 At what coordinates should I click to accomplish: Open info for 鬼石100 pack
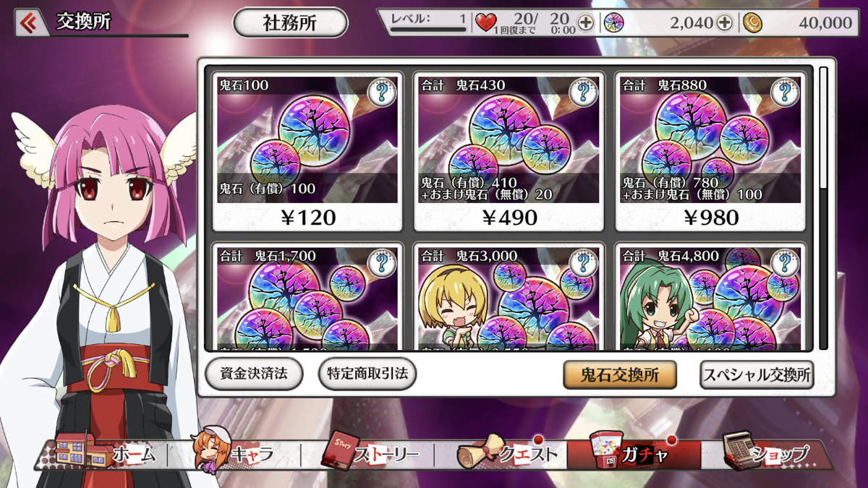click(381, 93)
